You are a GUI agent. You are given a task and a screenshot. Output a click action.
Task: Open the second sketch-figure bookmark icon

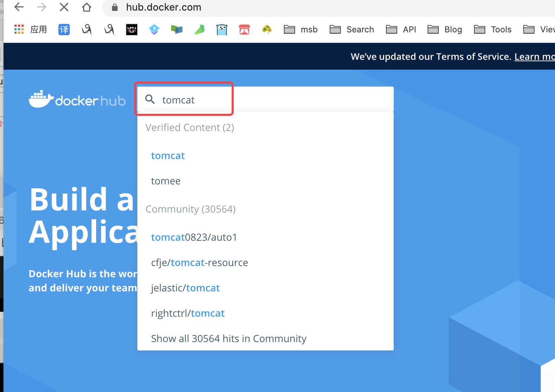click(109, 30)
